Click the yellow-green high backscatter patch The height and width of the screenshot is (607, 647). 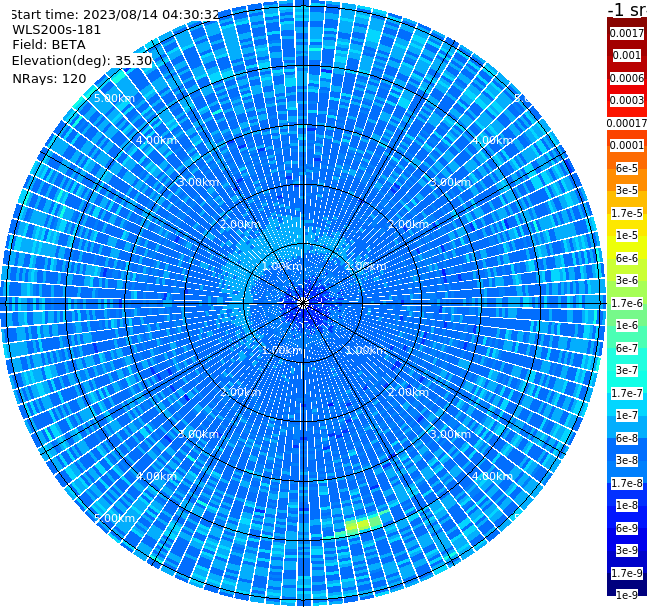363,524
